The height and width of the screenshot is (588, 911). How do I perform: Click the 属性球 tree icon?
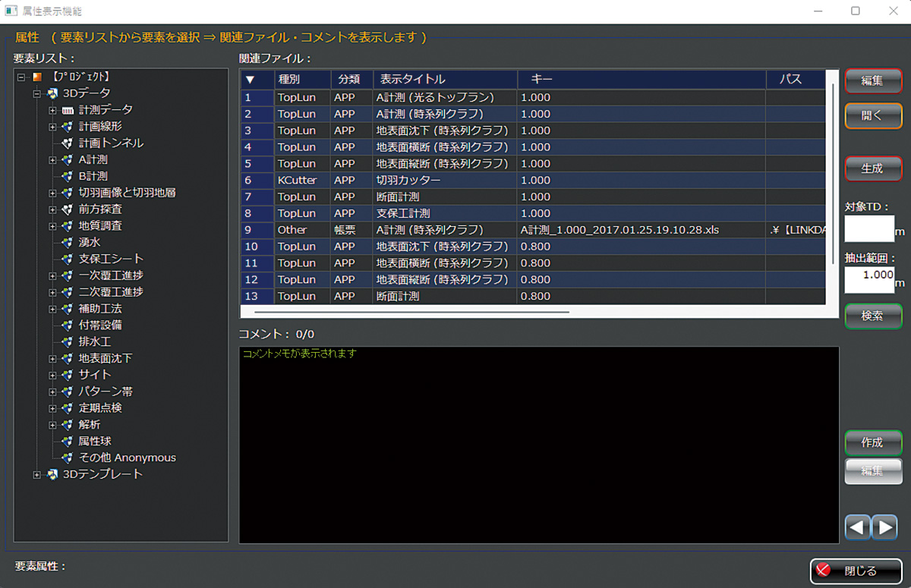click(68, 441)
